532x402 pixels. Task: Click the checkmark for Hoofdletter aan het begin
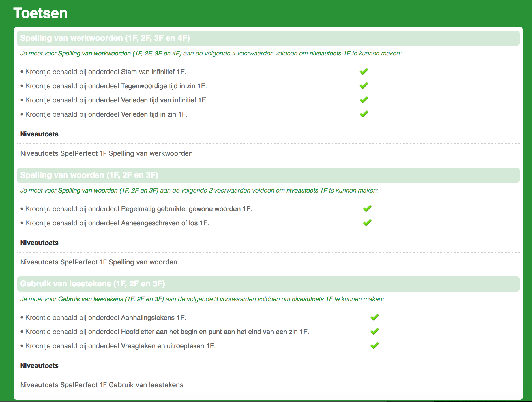pyautogui.click(x=375, y=332)
